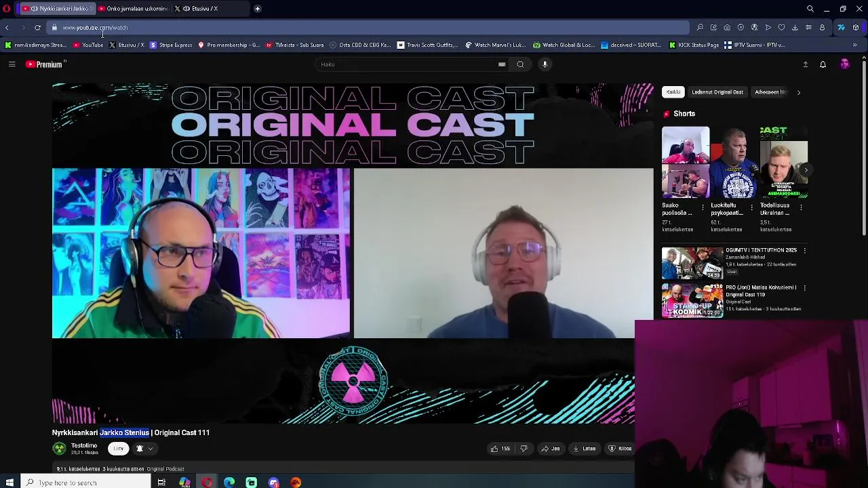This screenshot has height=488, width=868.
Task: Open Discord from the taskbar
Action: (274, 483)
